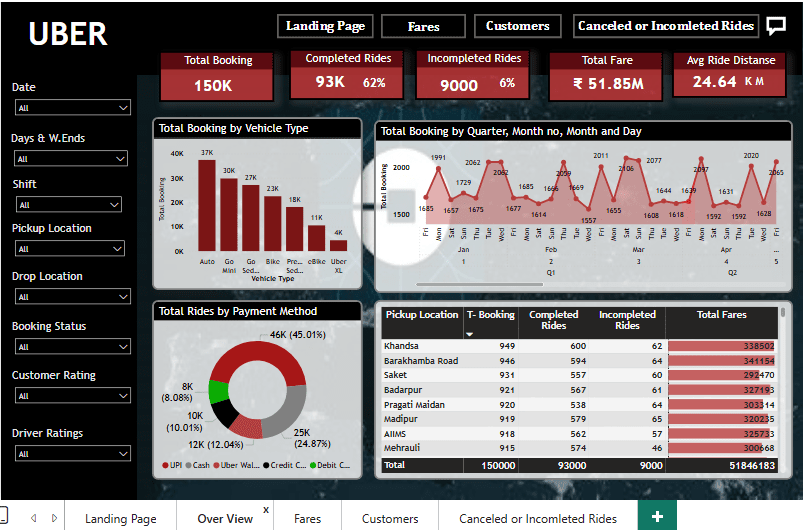Click the speech bubble comment icon
The image size is (803, 530).
pos(776,25)
